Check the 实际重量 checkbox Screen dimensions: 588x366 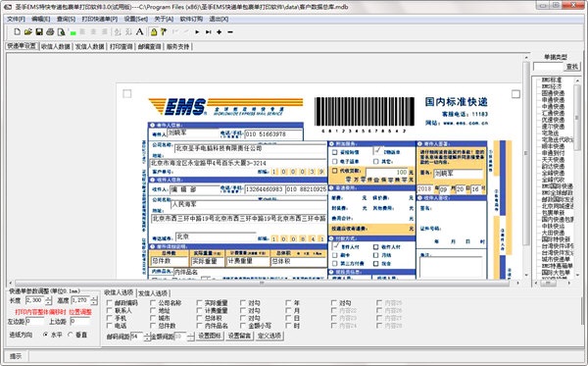point(200,302)
